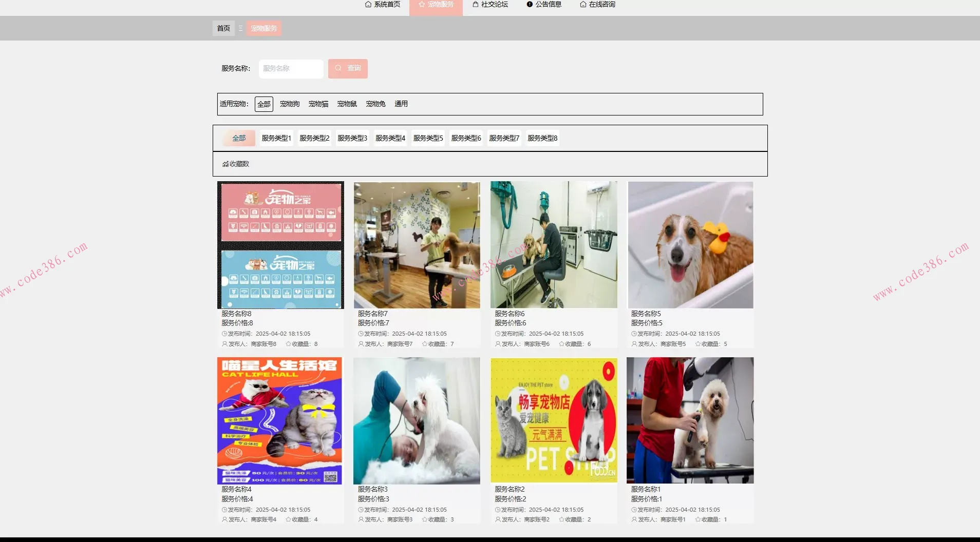The height and width of the screenshot is (542, 980).
Task: Go to the 社交论坛 navigation tab
Action: point(490,5)
